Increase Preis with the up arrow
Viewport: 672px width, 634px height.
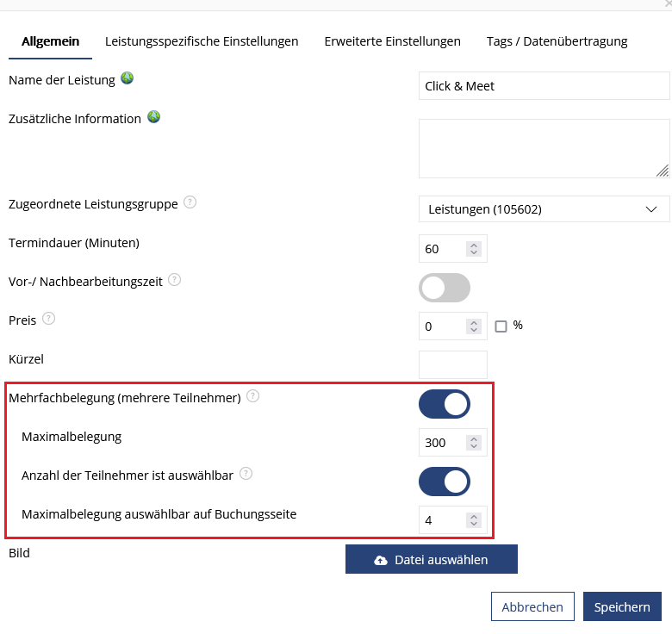pos(474,323)
